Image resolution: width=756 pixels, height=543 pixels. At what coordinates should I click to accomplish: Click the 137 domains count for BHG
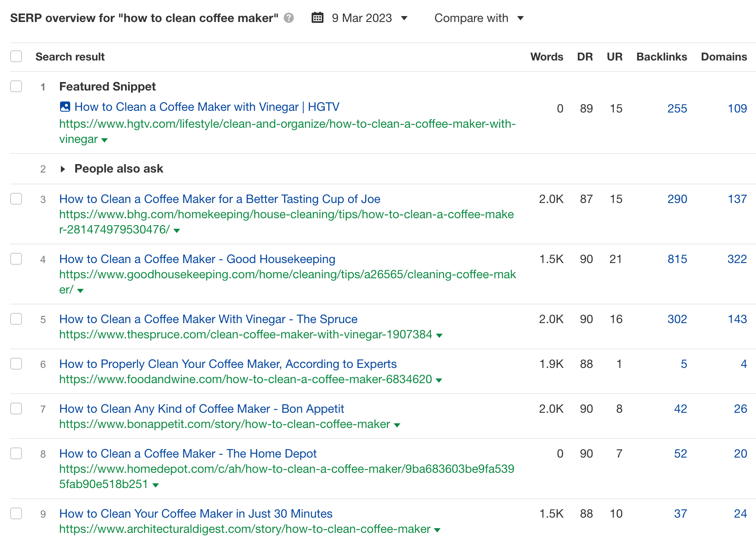tap(737, 199)
